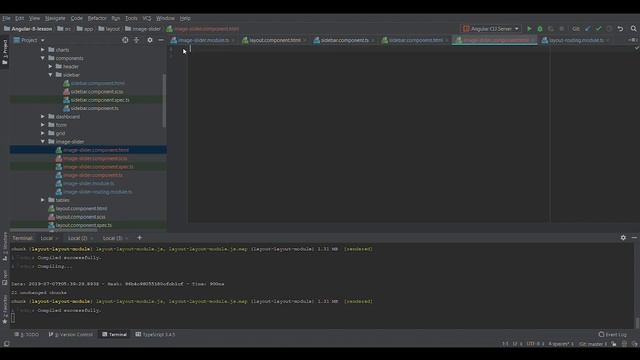This screenshot has width=640, height=360.
Task: Collapse the image-slider folder
Action: coord(43,142)
